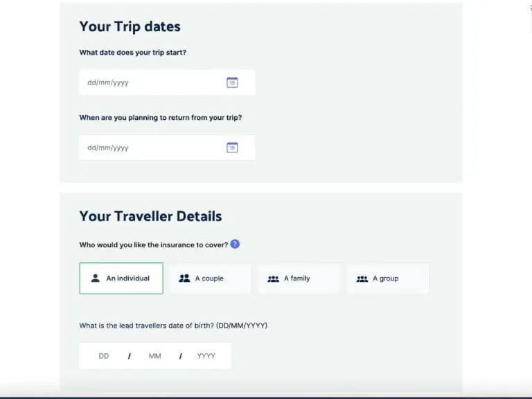
Task: Select An individual cover option
Action: (121, 278)
